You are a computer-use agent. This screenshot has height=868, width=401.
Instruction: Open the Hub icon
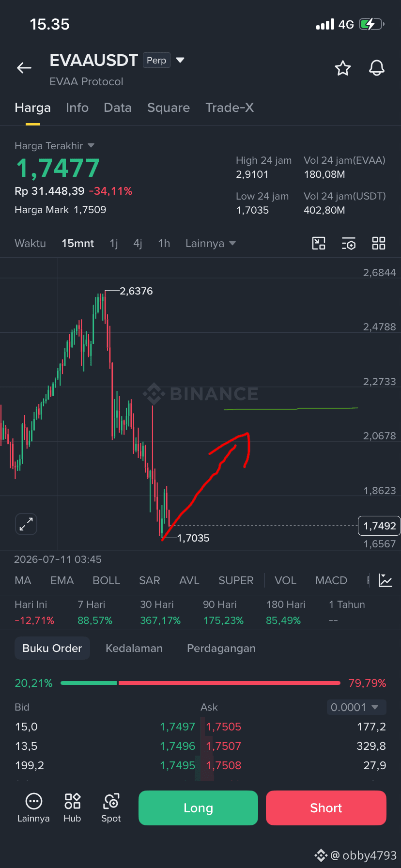(72, 808)
